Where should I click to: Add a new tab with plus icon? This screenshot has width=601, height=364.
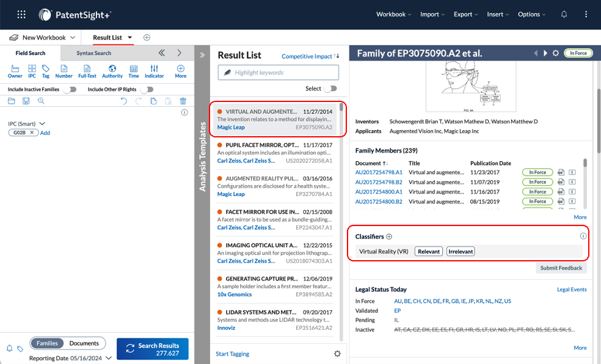coord(147,37)
